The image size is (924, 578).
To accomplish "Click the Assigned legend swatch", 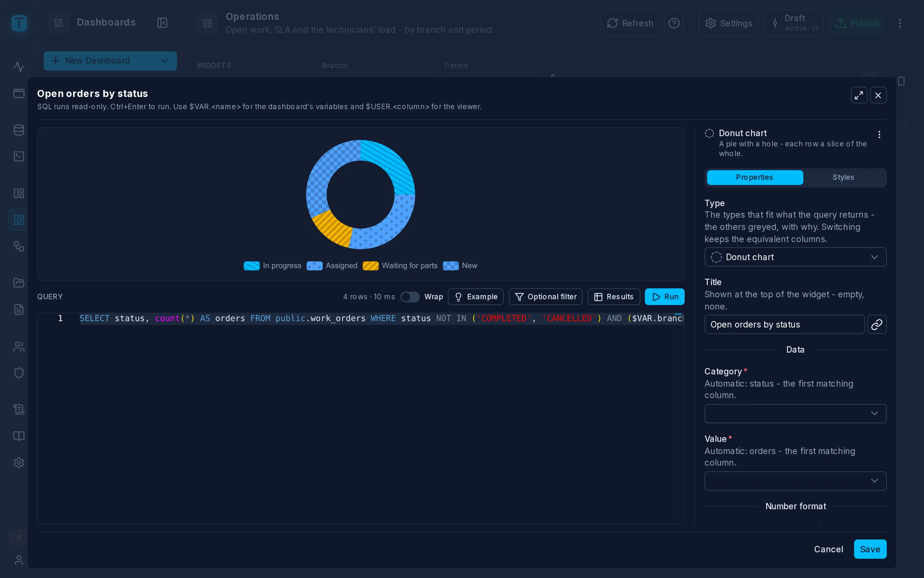I will click(x=314, y=266).
